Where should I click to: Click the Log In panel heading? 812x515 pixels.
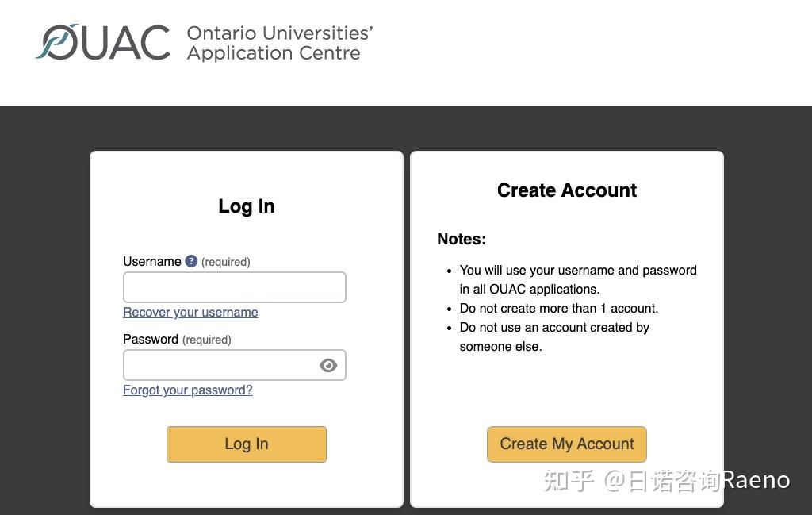tap(246, 206)
